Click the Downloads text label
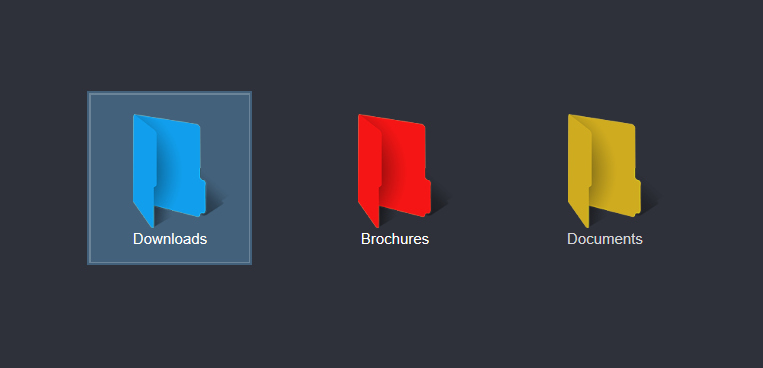 point(170,239)
